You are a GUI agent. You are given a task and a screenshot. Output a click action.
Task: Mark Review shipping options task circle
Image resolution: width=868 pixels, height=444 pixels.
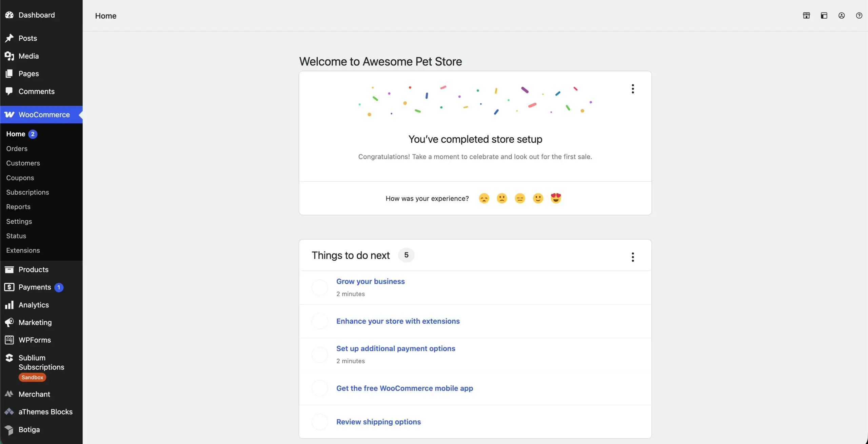pyautogui.click(x=320, y=422)
